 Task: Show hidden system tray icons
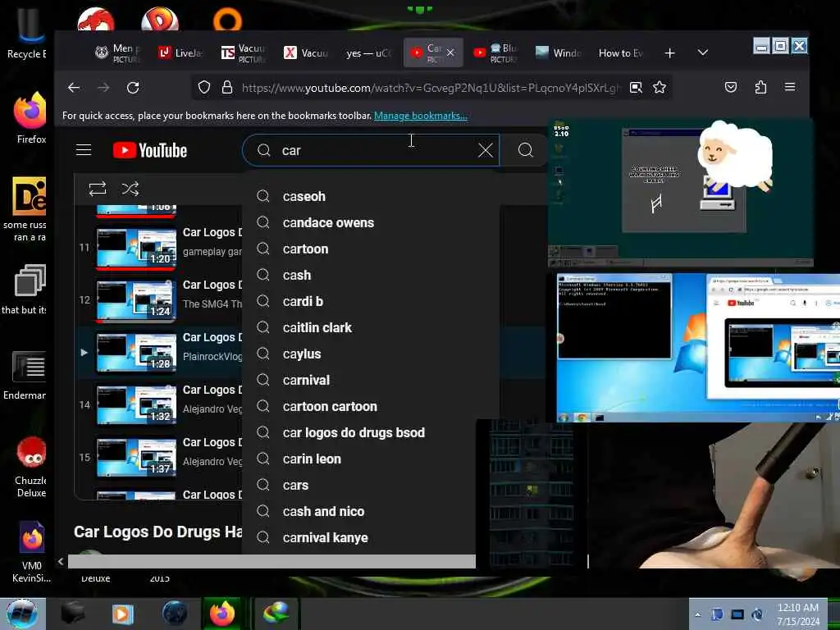[697, 614]
